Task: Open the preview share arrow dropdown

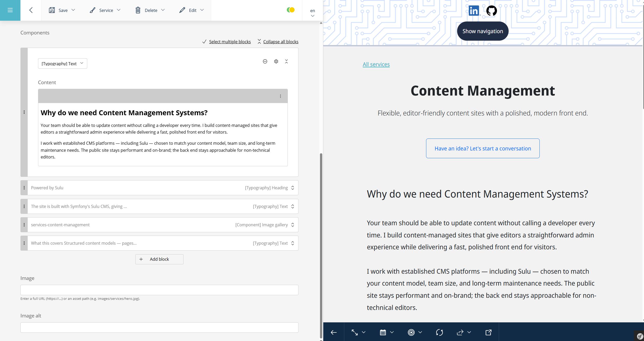Action: pyautogui.click(x=464, y=332)
